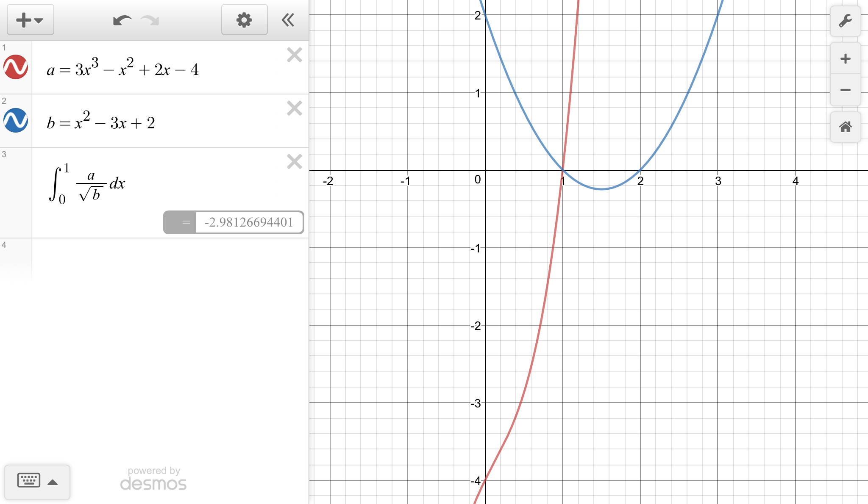Collapse expression list with double chevron
Viewport: 868px width, 504px height.
pos(288,20)
